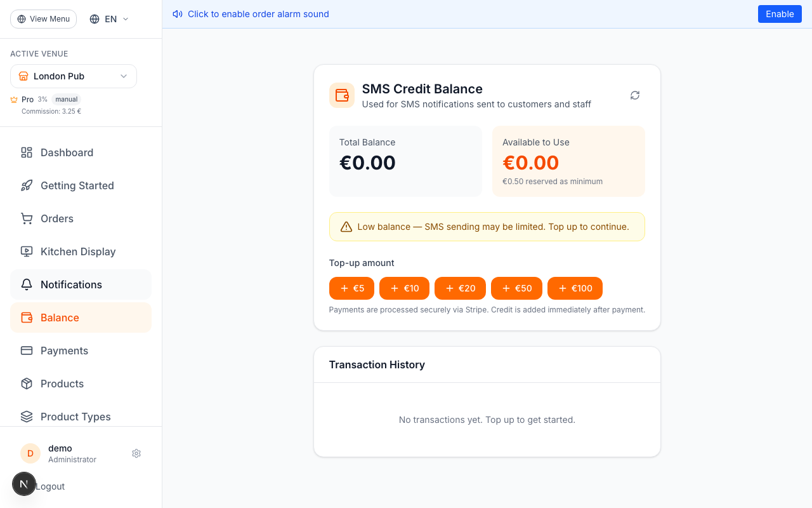Click the refresh icon on SMS Credit Balance
This screenshot has width=812, height=508.
pyautogui.click(x=635, y=95)
